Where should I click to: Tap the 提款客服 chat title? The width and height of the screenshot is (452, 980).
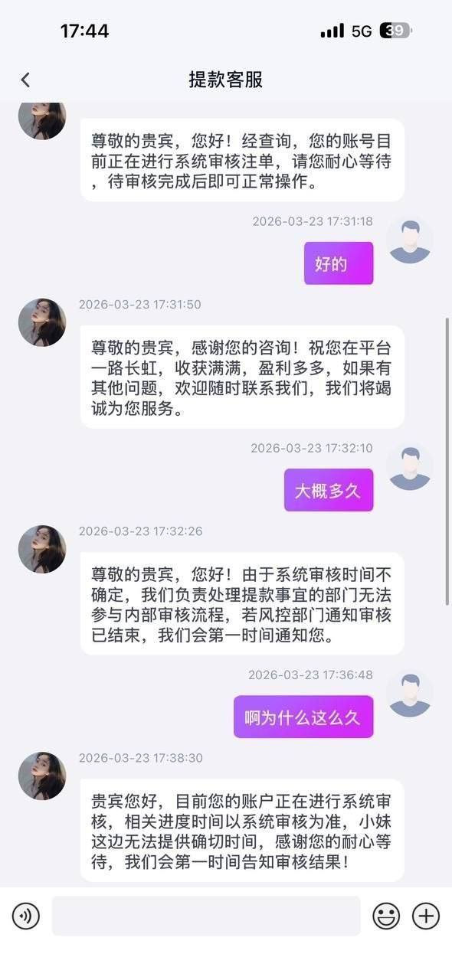226,80
